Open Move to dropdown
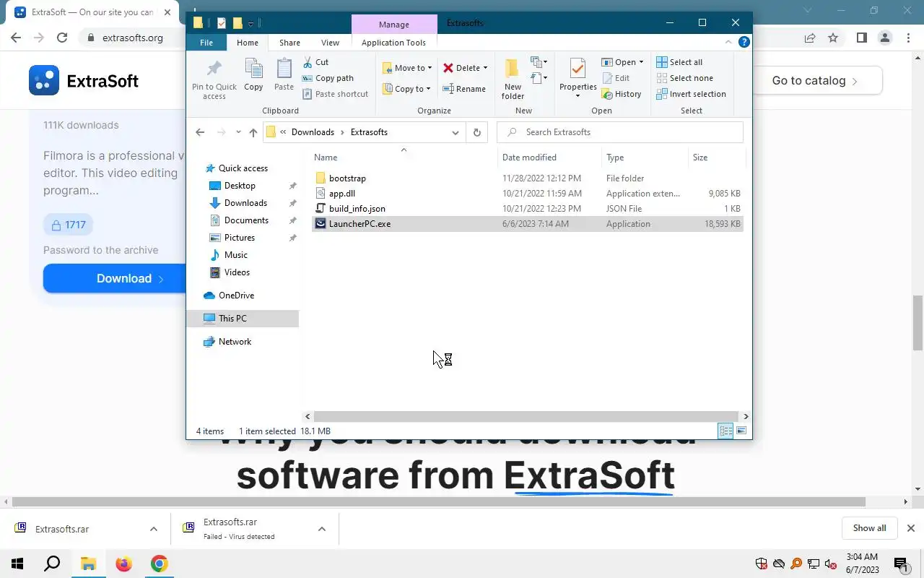 [x=407, y=68]
